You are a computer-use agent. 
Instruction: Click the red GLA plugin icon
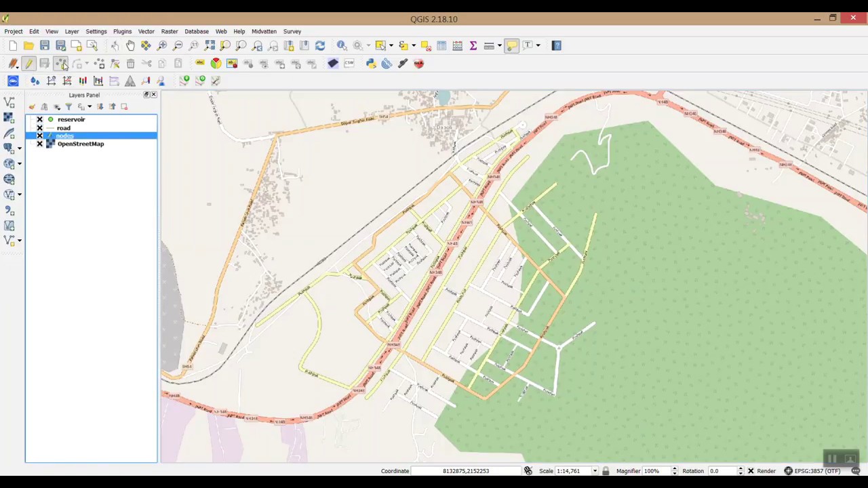pyautogui.click(x=418, y=63)
